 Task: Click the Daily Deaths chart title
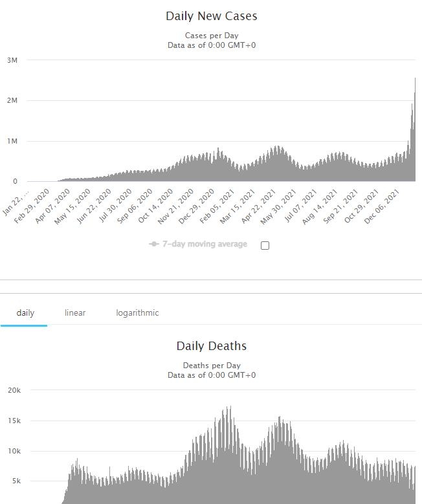coord(211,346)
